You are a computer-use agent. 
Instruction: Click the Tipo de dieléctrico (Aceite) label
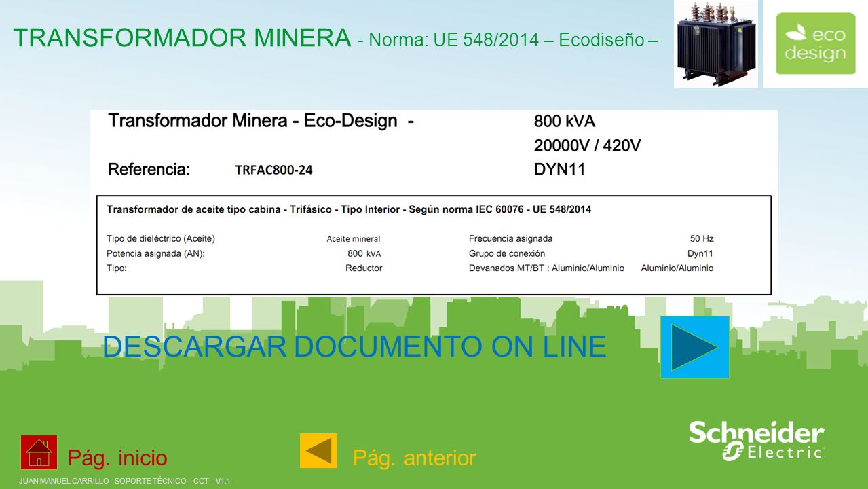(x=161, y=239)
